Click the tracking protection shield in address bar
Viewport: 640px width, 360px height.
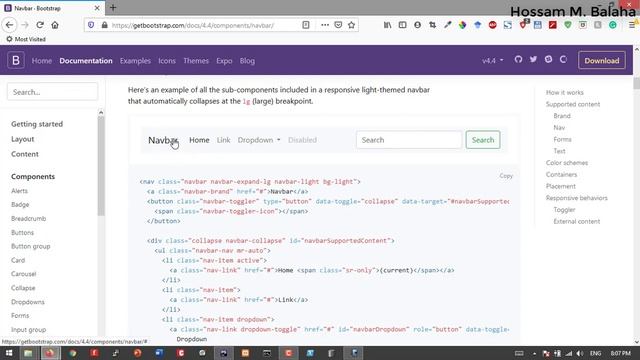91,25
